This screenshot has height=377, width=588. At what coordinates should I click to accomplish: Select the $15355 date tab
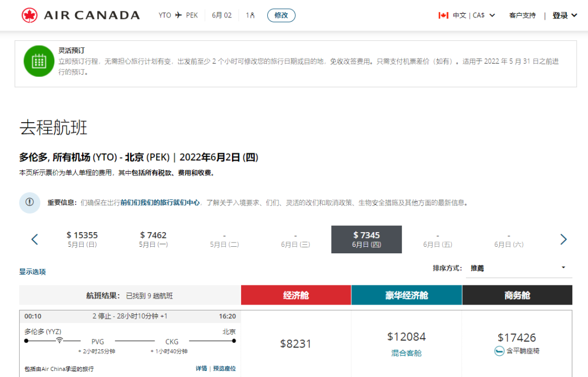pyautogui.click(x=82, y=239)
